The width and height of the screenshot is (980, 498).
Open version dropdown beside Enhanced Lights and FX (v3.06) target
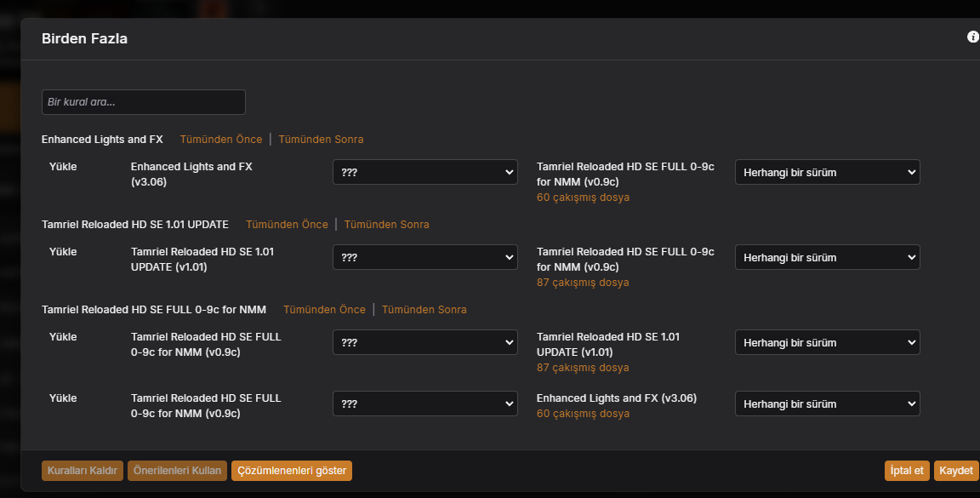(828, 404)
